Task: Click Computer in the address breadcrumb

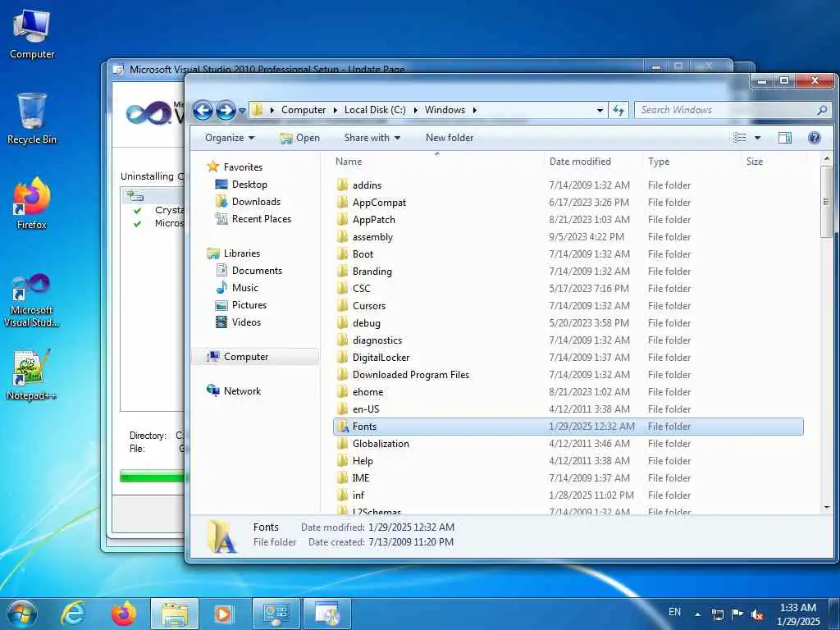Action: coord(304,110)
